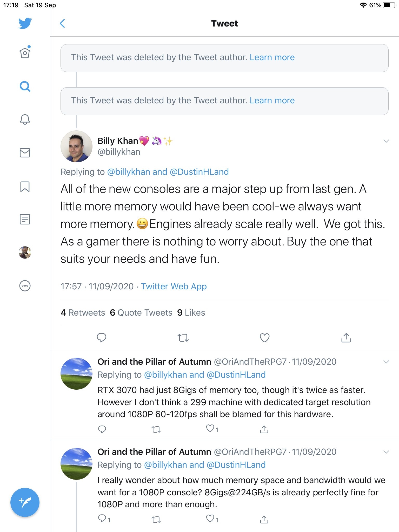Screen dimensions: 399x532
Task: Open Notifications bell in sidebar
Action: point(25,119)
